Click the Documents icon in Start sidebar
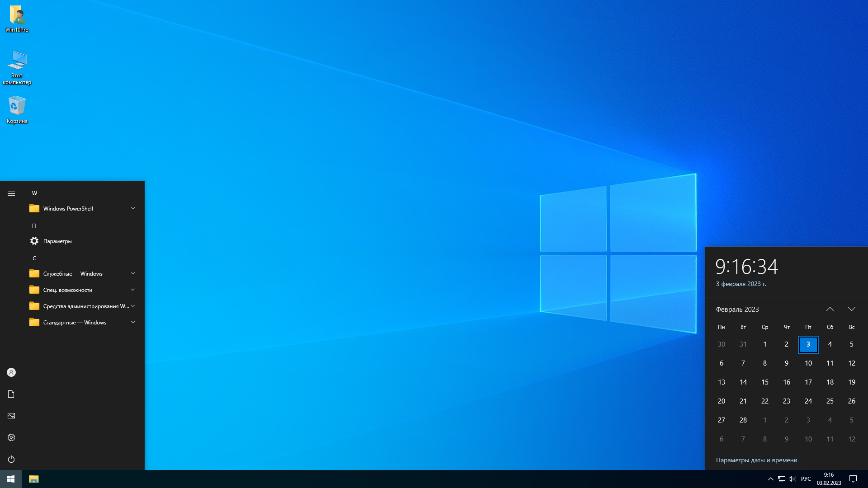 (x=11, y=394)
